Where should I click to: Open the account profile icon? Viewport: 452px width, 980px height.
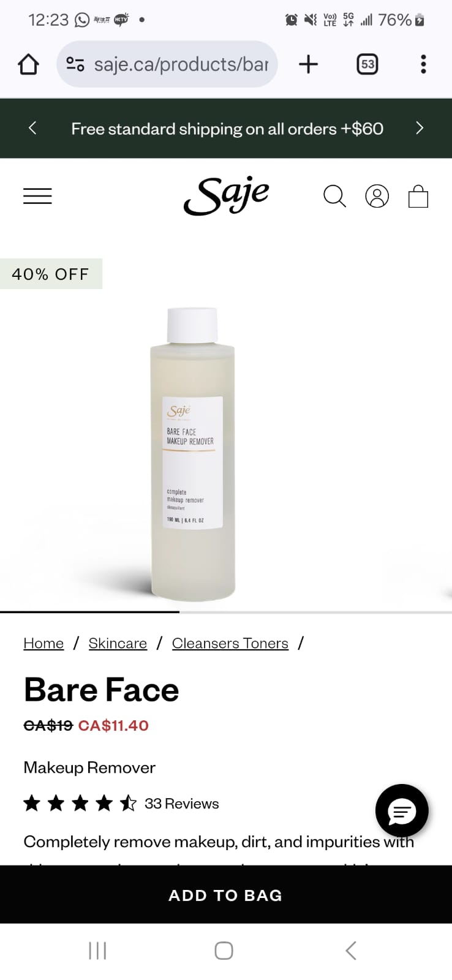pos(377,196)
